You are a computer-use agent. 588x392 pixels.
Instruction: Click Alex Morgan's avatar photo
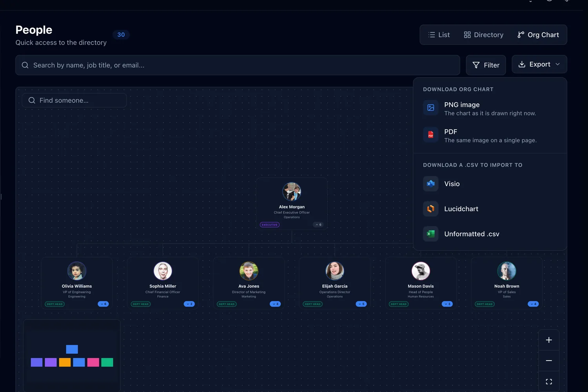[x=292, y=192]
